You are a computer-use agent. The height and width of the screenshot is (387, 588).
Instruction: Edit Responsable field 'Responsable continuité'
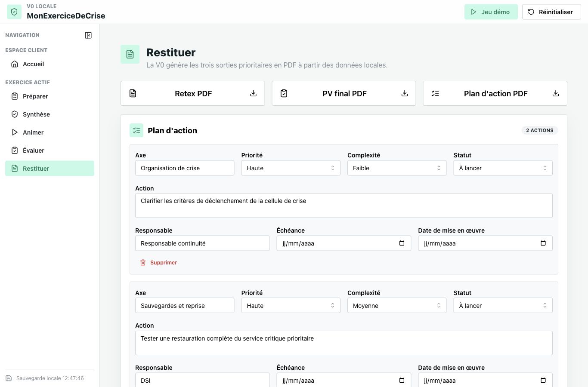coord(202,243)
